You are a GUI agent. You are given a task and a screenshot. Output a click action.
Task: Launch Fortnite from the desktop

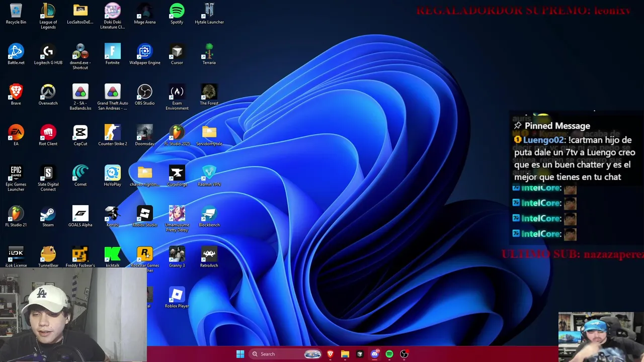[113, 54]
